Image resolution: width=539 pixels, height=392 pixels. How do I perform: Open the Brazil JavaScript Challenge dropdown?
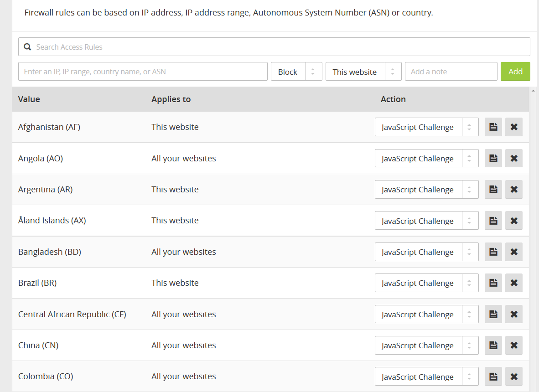pyautogui.click(x=426, y=283)
